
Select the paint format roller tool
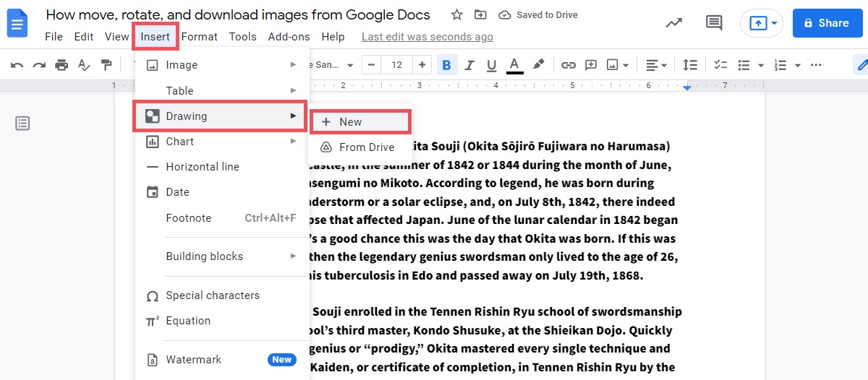pos(106,65)
